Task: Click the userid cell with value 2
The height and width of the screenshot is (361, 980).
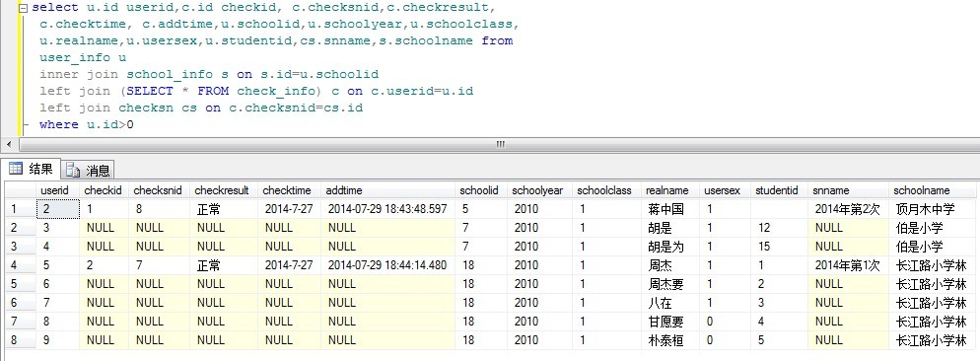Action: click(x=59, y=209)
